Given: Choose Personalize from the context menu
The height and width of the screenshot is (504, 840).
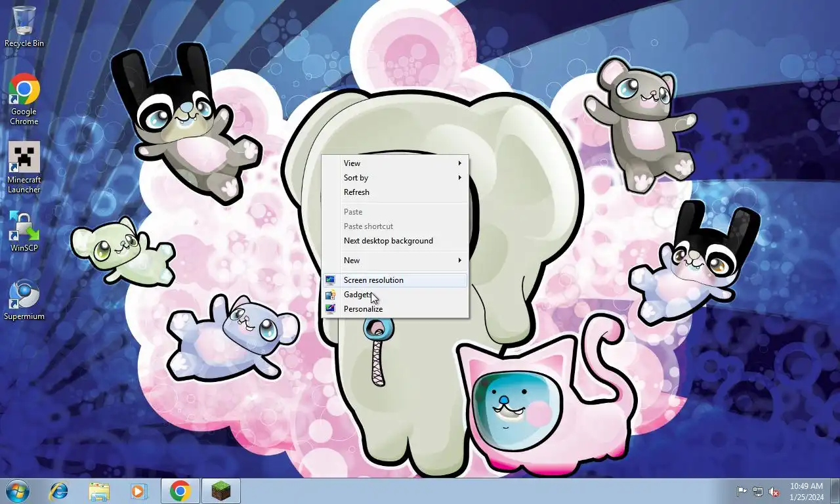Looking at the screenshot, I should coord(395,309).
